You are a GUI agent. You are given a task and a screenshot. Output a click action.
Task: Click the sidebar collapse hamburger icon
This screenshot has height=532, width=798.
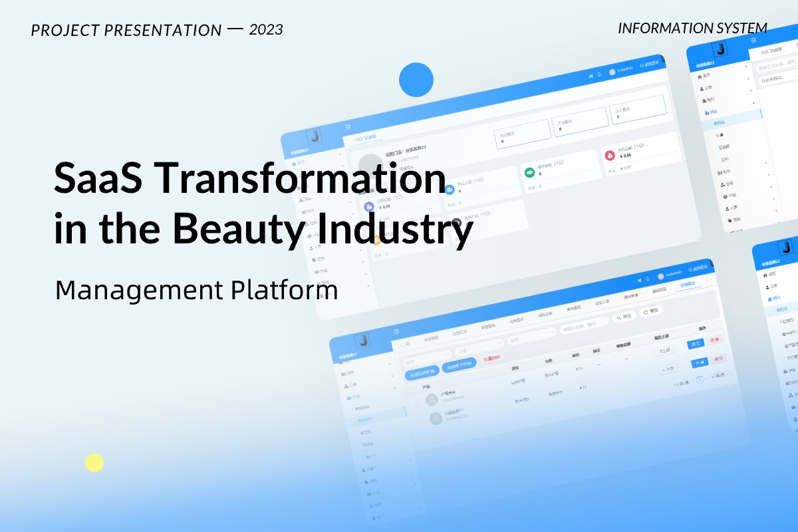coord(348,126)
